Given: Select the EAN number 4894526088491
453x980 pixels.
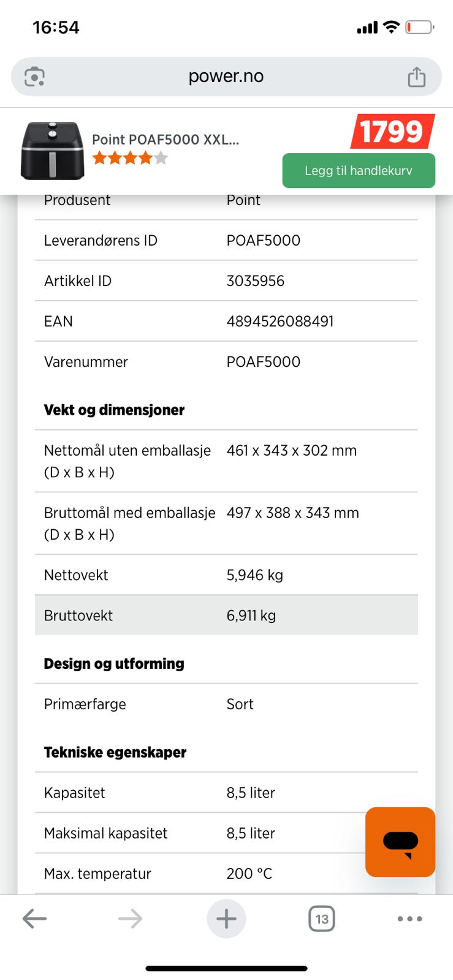Looking at the screenshot, I should click(x=280, y=321).
